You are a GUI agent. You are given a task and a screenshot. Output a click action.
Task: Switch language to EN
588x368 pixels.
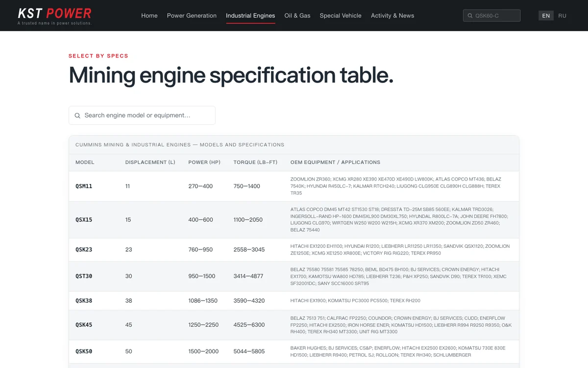(546, 16)
